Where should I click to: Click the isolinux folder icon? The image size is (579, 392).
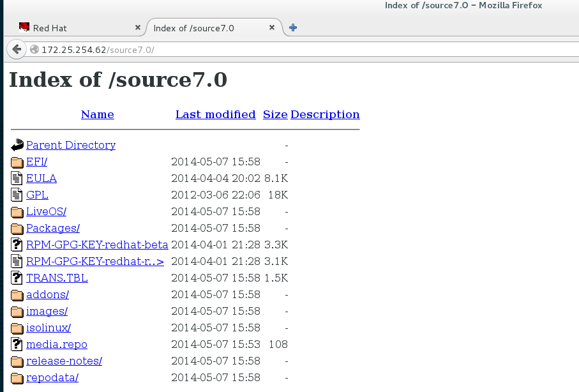[17, 328]
